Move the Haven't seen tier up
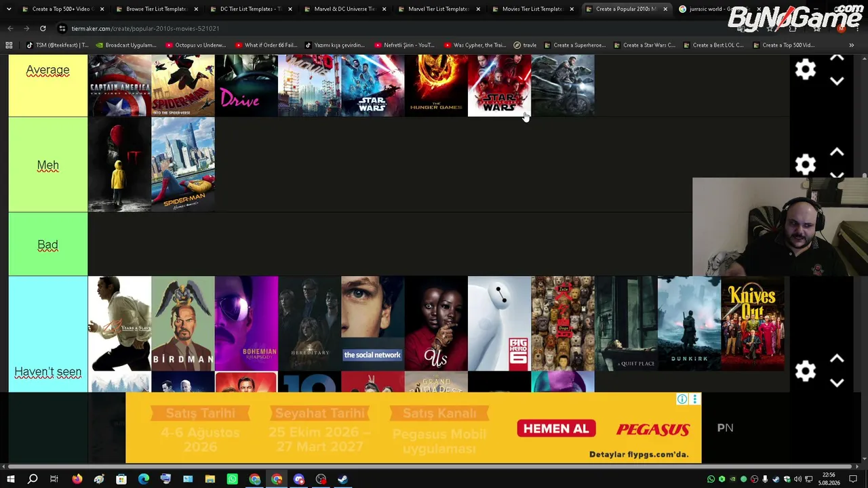Image resolution: width=868 pixels, height=488 pixels. [837, 359]
